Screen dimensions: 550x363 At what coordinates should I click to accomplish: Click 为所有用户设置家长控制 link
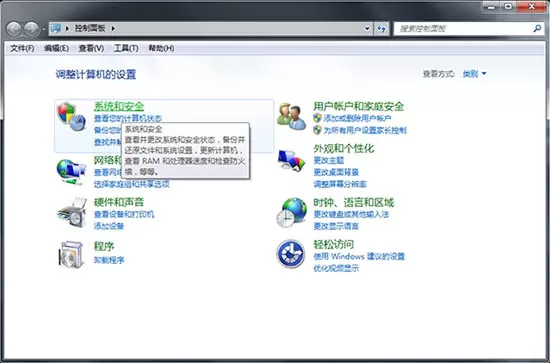point(365,130)
